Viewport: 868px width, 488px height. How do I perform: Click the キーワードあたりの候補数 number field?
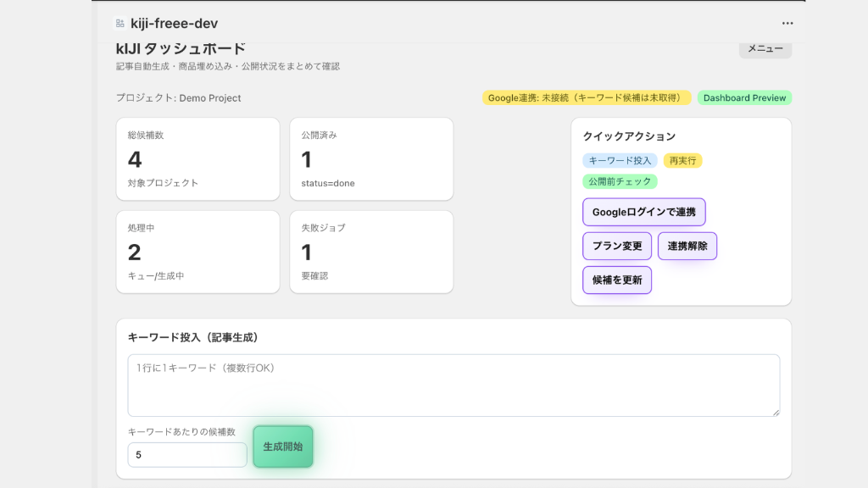pos(186,455)
